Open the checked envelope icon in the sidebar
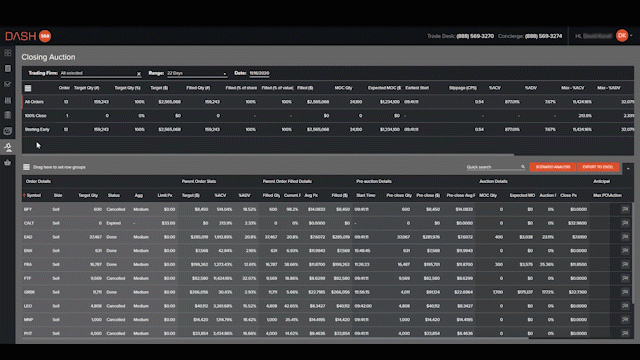Screen dimensions: 640x360 point(8,84)
